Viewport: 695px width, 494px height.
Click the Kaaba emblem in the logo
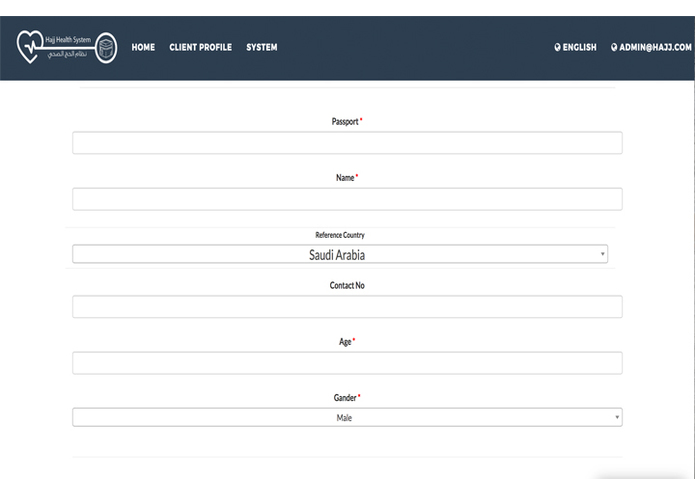point(106,47)
